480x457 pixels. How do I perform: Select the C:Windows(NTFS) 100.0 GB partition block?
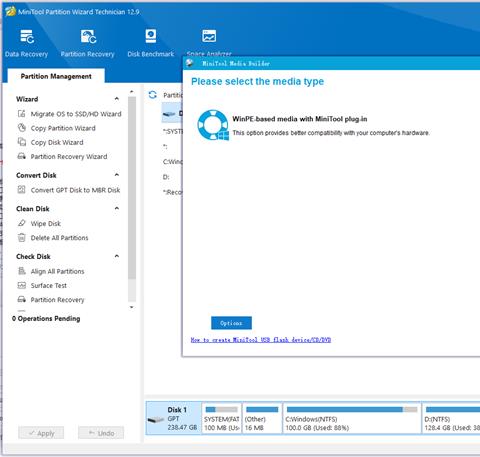click(x=352, y=418)
